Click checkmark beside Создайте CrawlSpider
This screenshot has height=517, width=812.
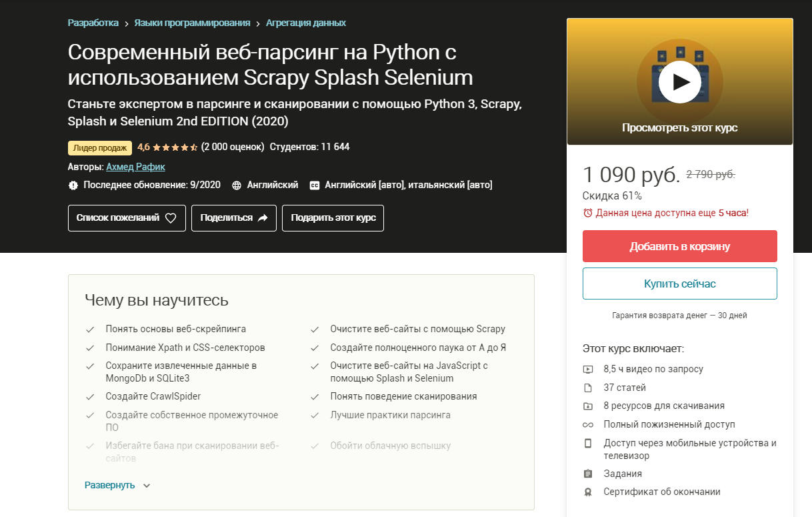[89, 397]
